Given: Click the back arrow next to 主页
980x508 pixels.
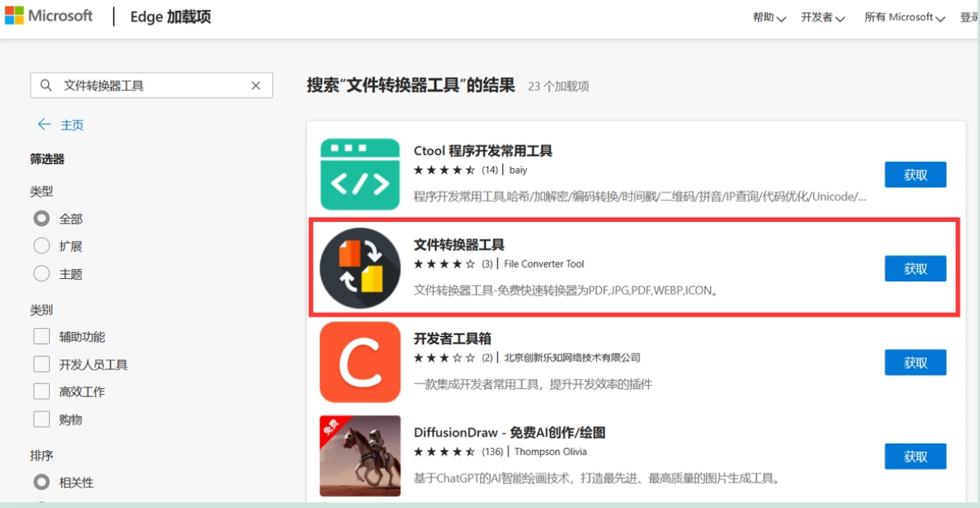Looking at the screenshot, I should (x=44, y=125).
